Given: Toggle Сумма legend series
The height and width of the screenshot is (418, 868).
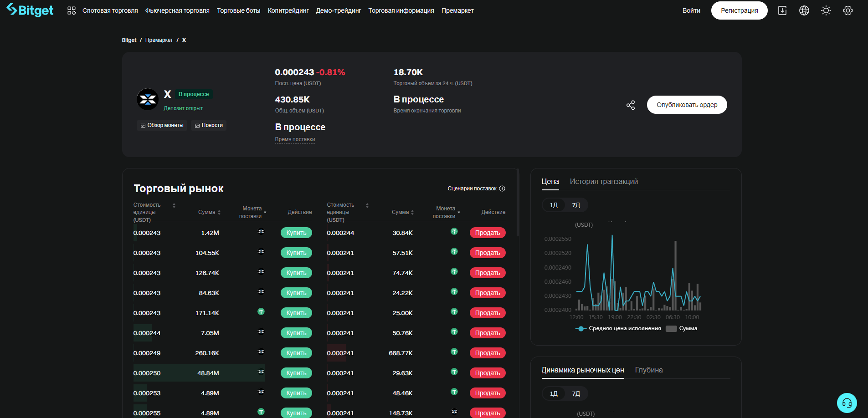Looking at the screenshot, I should click(682, 328).
